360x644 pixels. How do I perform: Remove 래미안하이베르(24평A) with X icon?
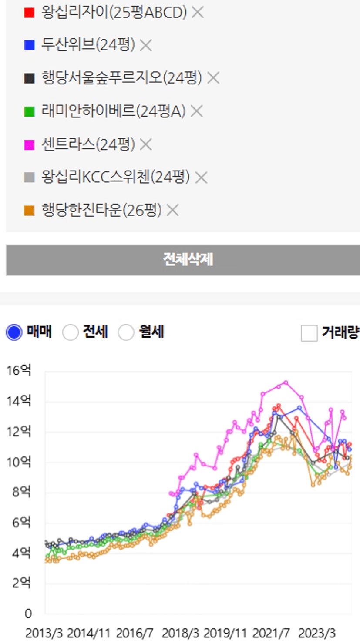(x=197, y=111)
